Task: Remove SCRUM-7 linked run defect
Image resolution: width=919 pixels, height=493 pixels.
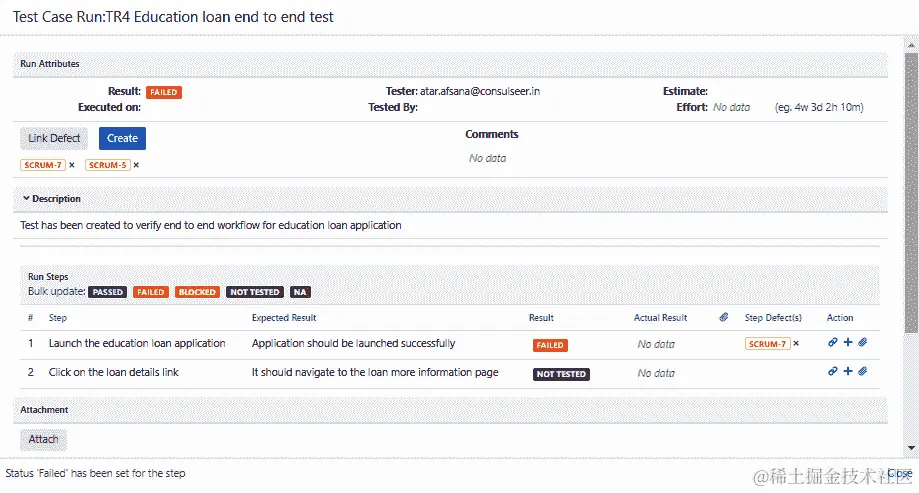Action: 72,165
